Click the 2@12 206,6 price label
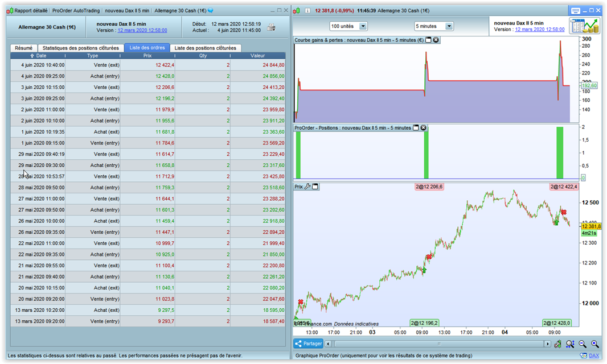607x364 pixels. (429, 187)
